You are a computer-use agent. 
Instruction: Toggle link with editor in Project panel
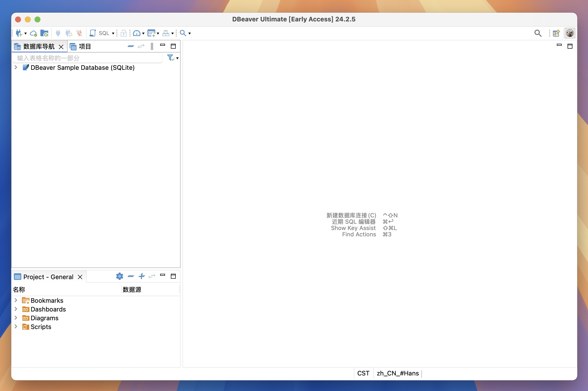click(152, 276)
